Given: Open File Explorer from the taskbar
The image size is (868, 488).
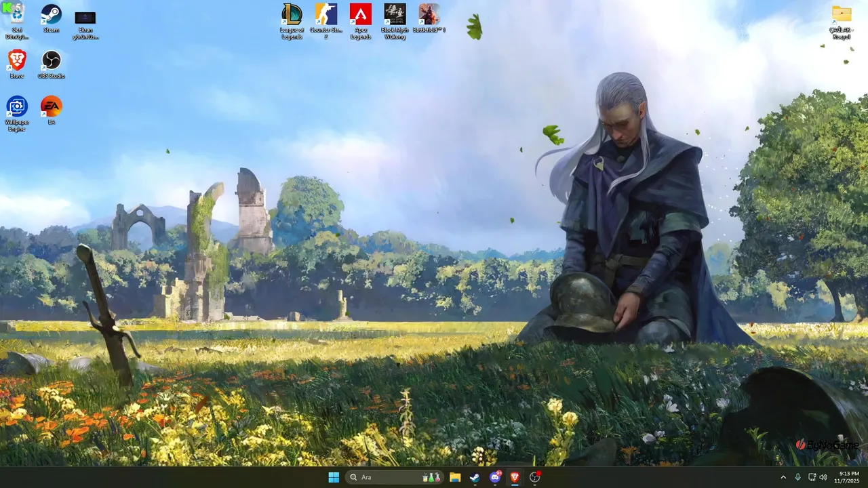Looking at the screenshot, I should click(x=455, y=477).
